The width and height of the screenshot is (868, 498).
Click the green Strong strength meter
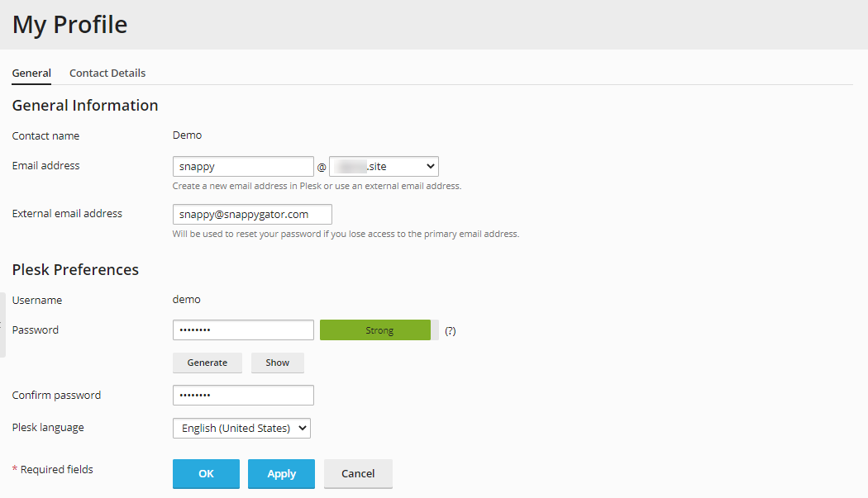pos(376,330)
